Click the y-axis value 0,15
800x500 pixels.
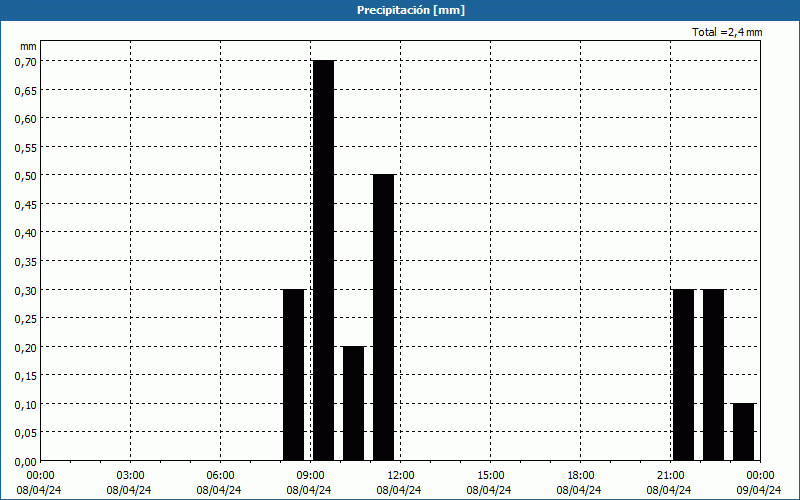[26, 376]
